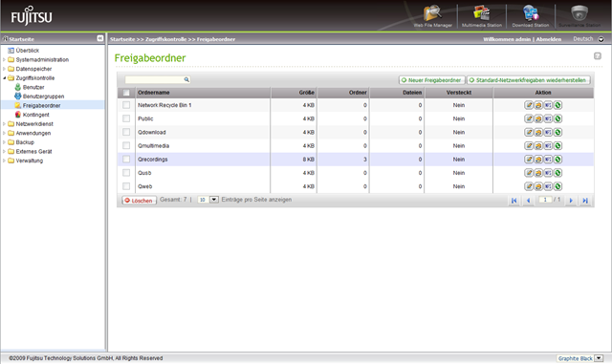The height and width of the screenshot is (364, 612).
Task: Go to the next page
Action: (x=571, y=201)
